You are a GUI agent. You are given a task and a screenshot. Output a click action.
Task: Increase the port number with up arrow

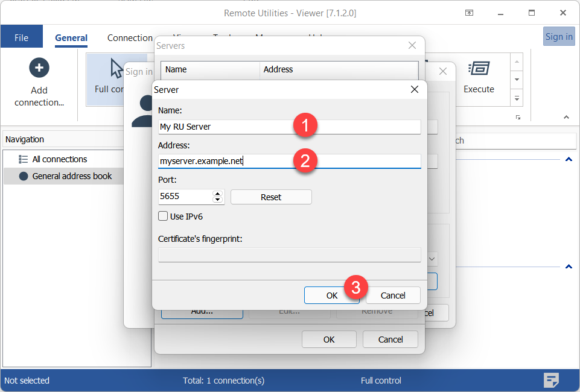[x=218, y=194]
